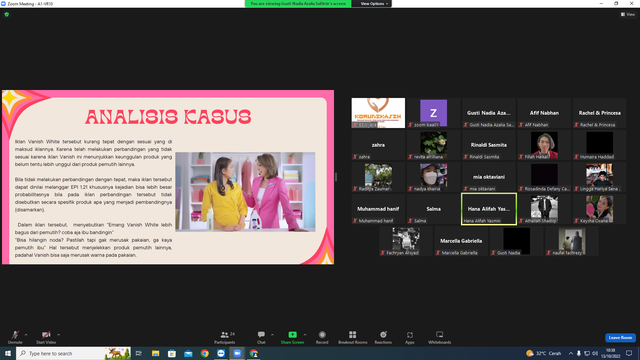Select the mia oktaviani participant tile
The image size is (640, 360).
pos(489,177)
